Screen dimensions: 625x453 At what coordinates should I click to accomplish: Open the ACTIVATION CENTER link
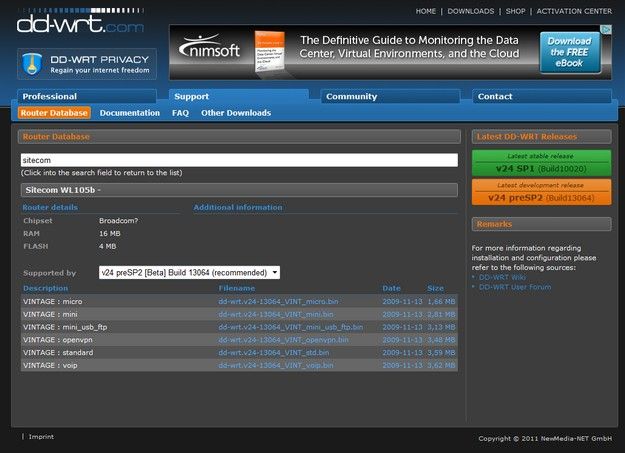[574, 11]
